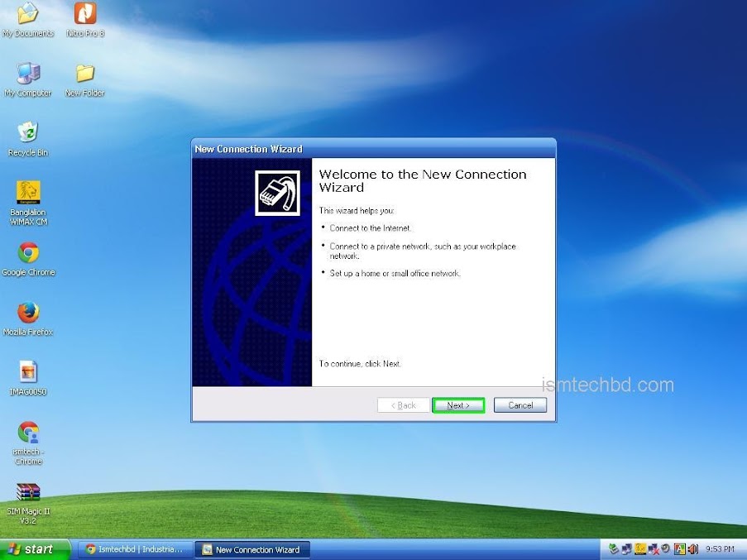This screenshot has width=747, height=560.
Task: Click 'Connect to a private network' bullet text
Action: click(x=423, y=251)
